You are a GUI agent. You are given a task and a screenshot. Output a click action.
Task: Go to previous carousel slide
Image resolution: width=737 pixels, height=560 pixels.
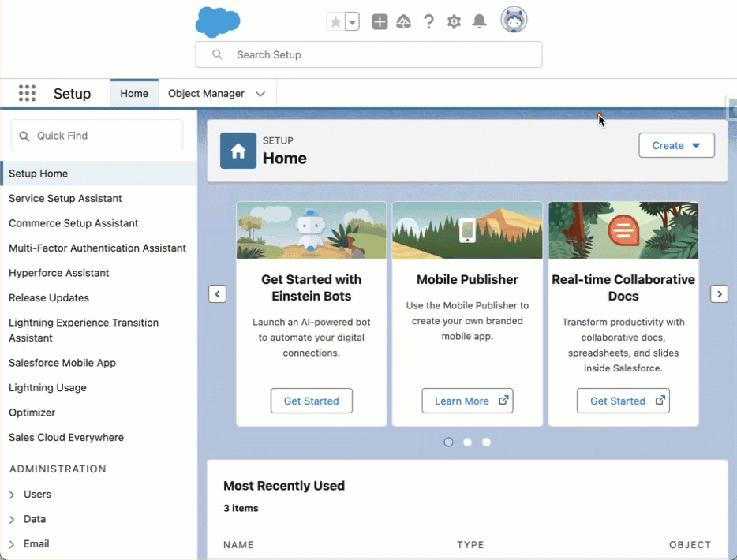[x=217, y=294]
